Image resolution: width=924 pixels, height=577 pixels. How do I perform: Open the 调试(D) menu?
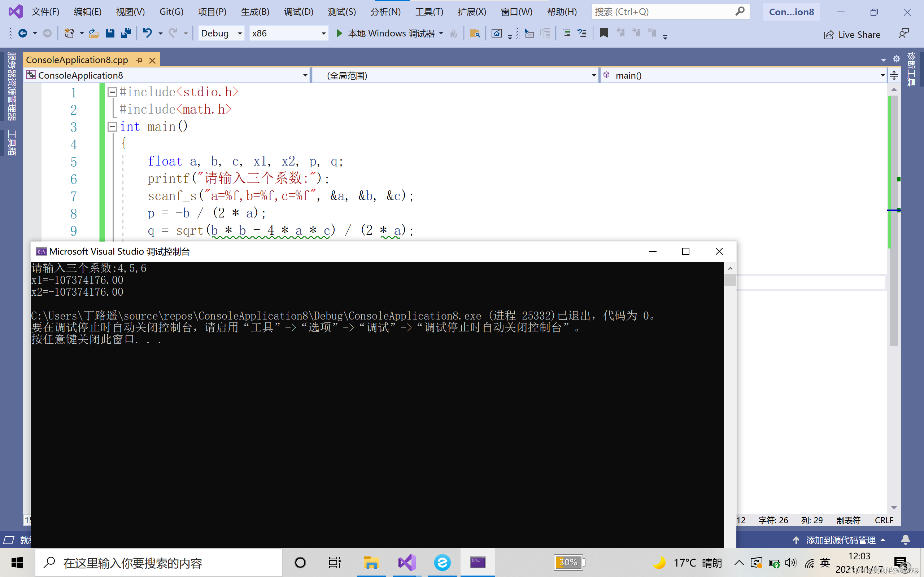298,12
